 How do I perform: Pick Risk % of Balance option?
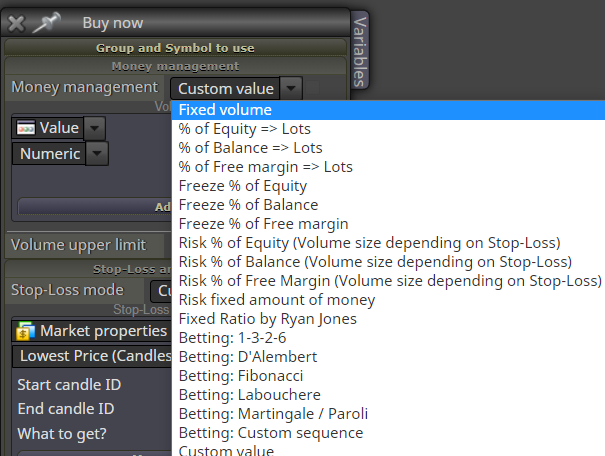(x=388, y=262)
